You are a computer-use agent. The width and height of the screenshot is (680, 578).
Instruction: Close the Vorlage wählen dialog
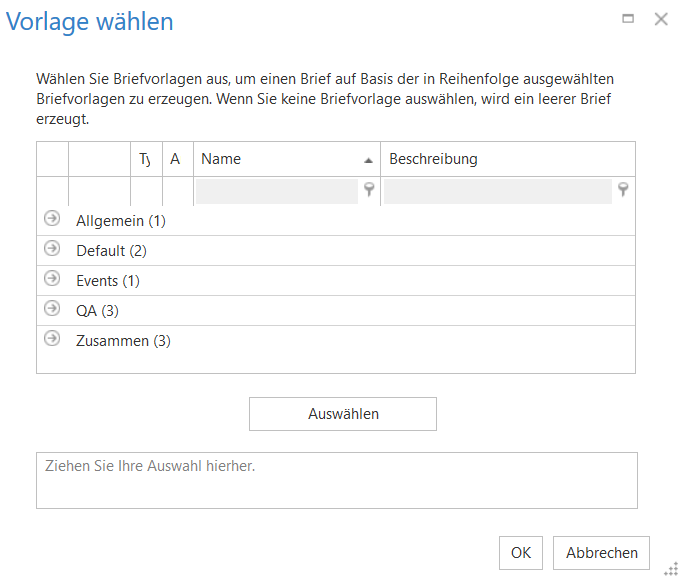(x=660, y=19)
